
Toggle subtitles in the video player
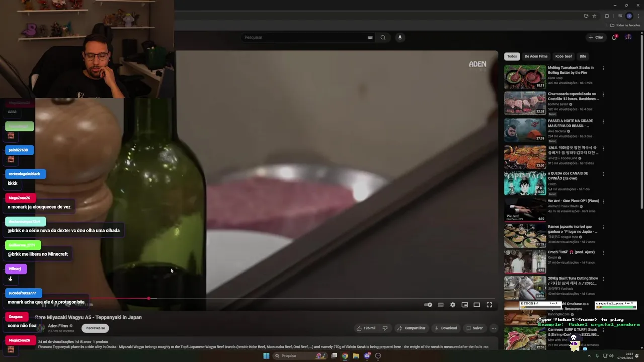coord(441,305)
